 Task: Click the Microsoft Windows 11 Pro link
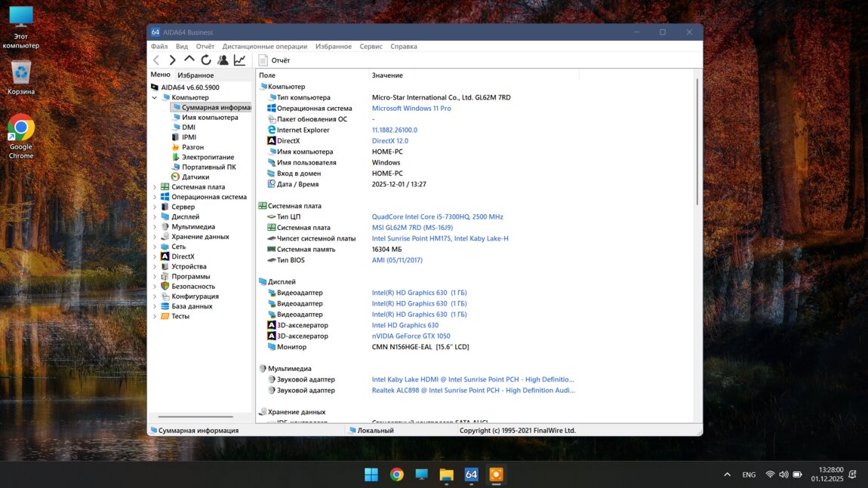point(411,109)
